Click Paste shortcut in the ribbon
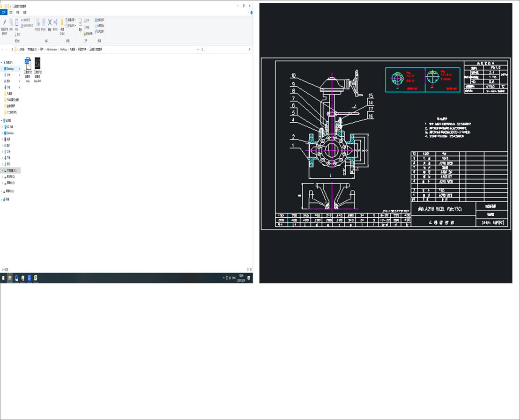Image resolution: width=520 pixels, height=420 pixels. (27, 26)
